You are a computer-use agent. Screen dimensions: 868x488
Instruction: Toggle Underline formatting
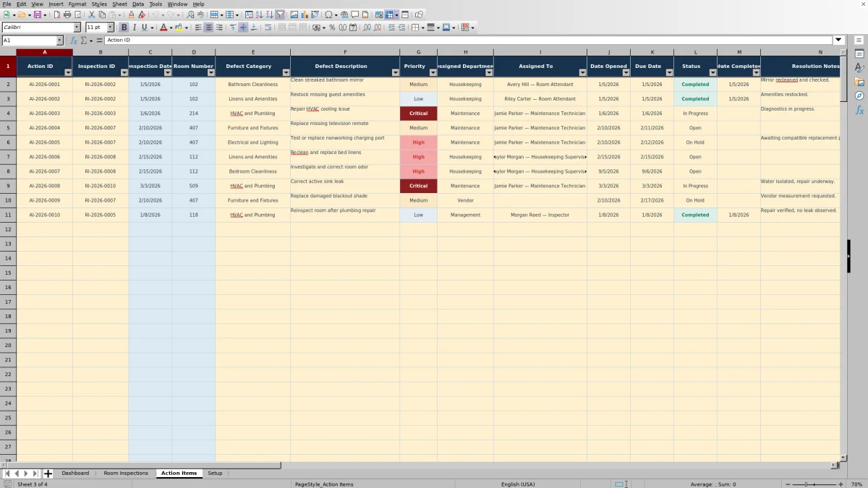tap(144, 27)
